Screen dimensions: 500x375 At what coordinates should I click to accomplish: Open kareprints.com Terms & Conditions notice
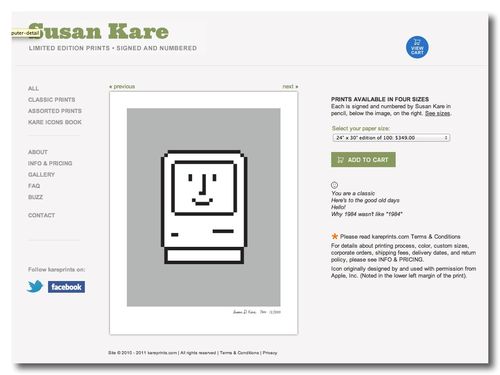point(400,236)
